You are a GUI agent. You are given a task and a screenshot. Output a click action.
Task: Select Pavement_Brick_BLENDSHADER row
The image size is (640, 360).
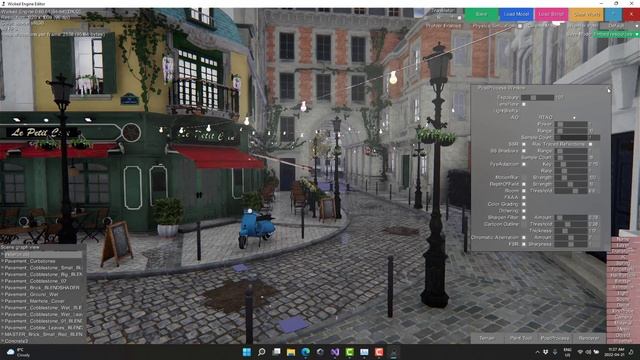(42, 288)
